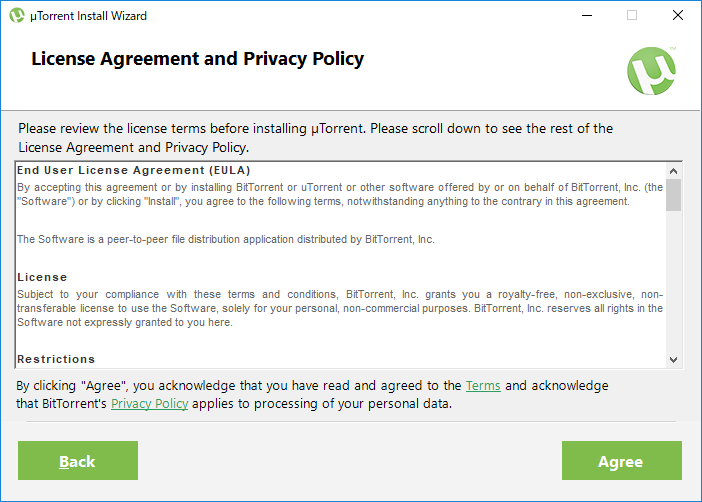The width and height of the screenshot is (702, 502).
Task: Click the scroll down arrow of the EULA
Action: coord(673,360)
